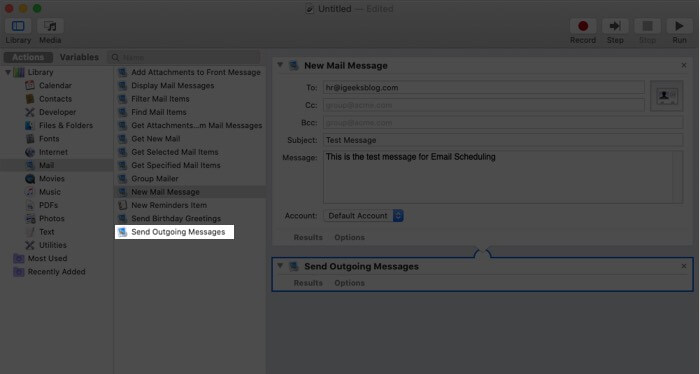The height and width of the screenshot is (374, 700).
Task: Click the Step toolbar button
Action: tap(615, 26)
